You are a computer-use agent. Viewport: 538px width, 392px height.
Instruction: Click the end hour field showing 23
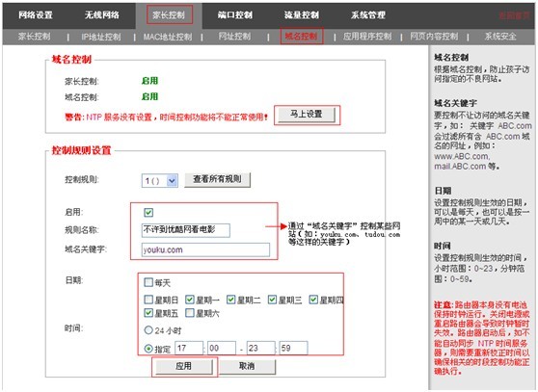(260, 348)
